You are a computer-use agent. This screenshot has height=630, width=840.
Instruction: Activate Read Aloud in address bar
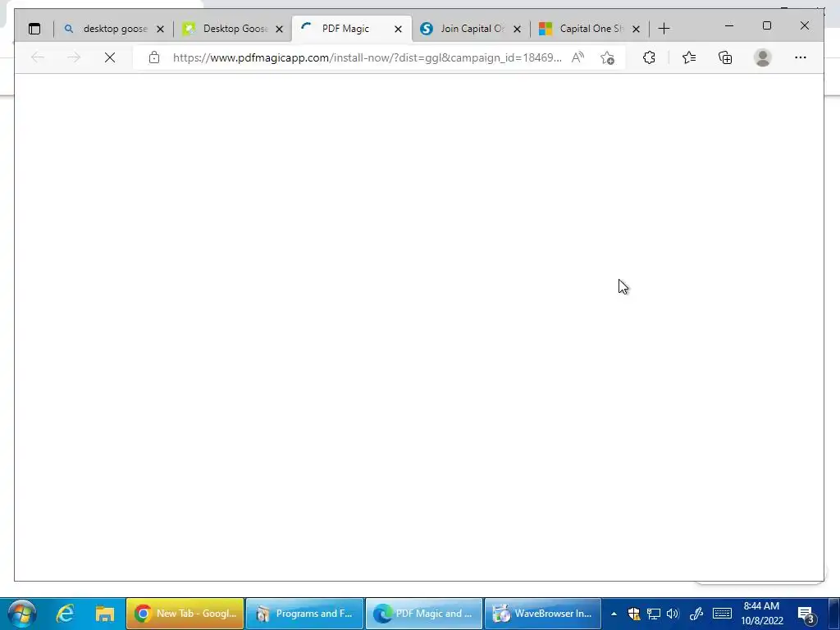(x=578, y=57)
